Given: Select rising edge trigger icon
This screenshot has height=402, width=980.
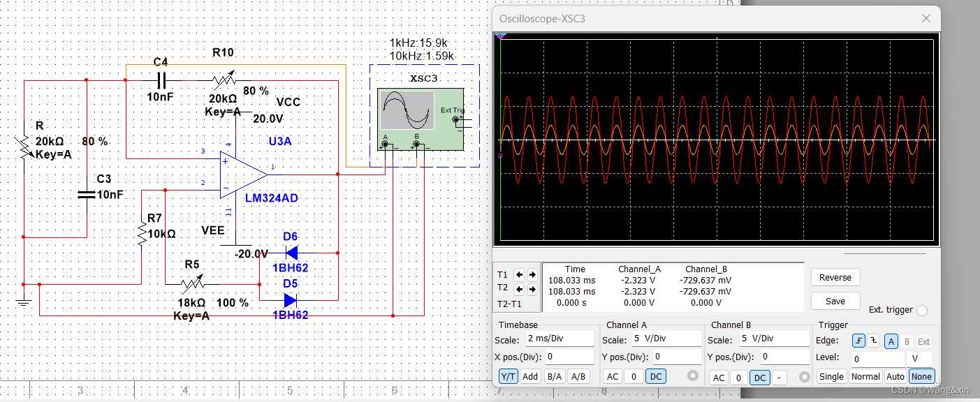Looking at the screenshot, I should point(859,341).
